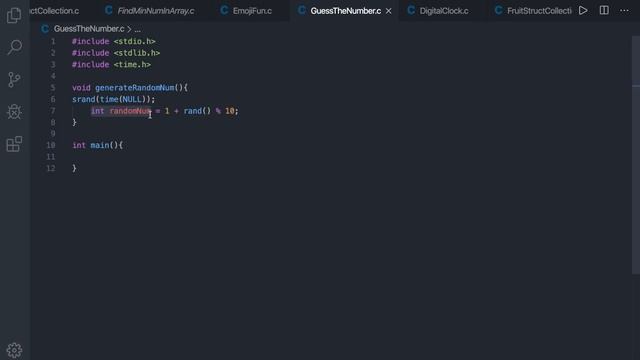Click the vertical scrollbar of the editor
The height and width of the screenshot is (360, 640).
pyautogui.click(x=636, y=155)
